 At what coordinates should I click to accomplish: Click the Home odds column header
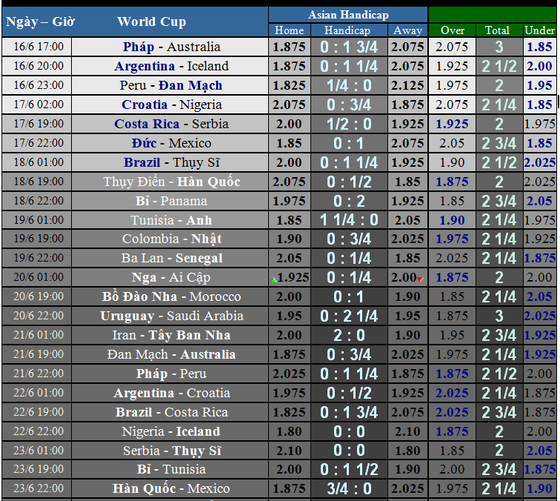[x=289, y=31]
